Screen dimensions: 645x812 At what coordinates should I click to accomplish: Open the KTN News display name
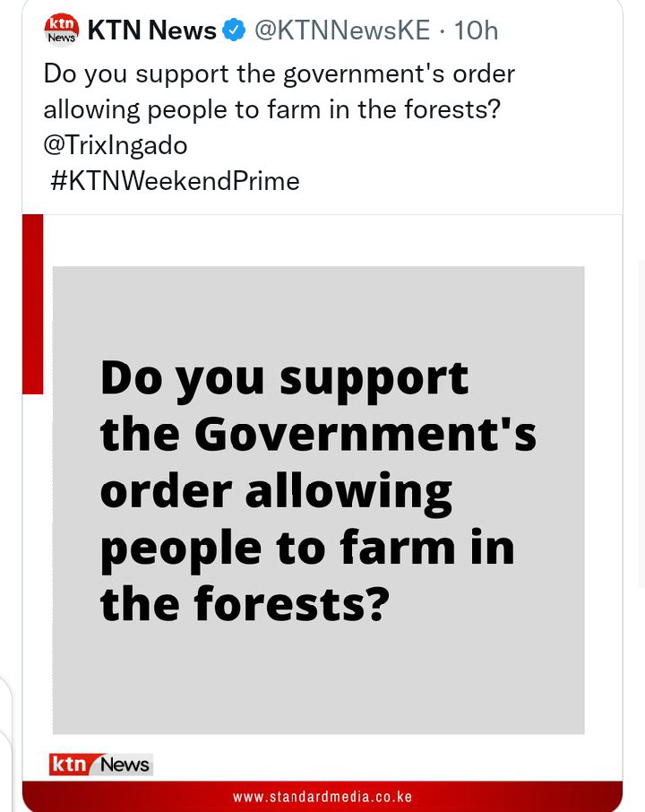tap(152, 30)
